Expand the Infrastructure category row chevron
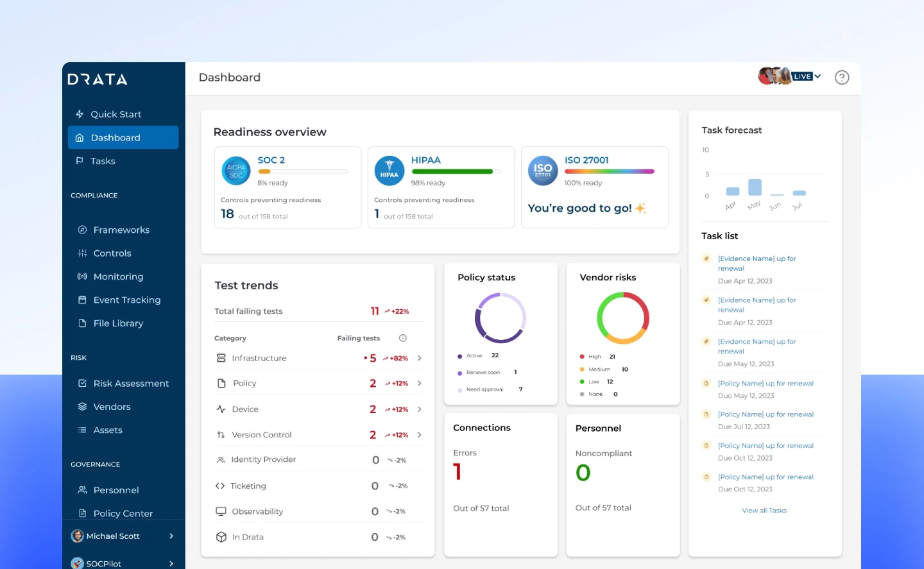This screenshot has height=569, width=924. click(x=420, y=359)
